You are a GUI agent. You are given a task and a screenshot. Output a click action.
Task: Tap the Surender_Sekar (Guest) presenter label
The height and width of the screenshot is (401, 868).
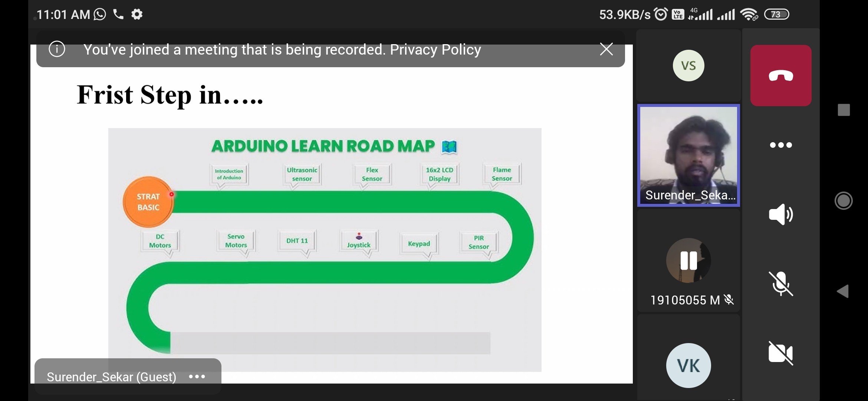[111, 377]
